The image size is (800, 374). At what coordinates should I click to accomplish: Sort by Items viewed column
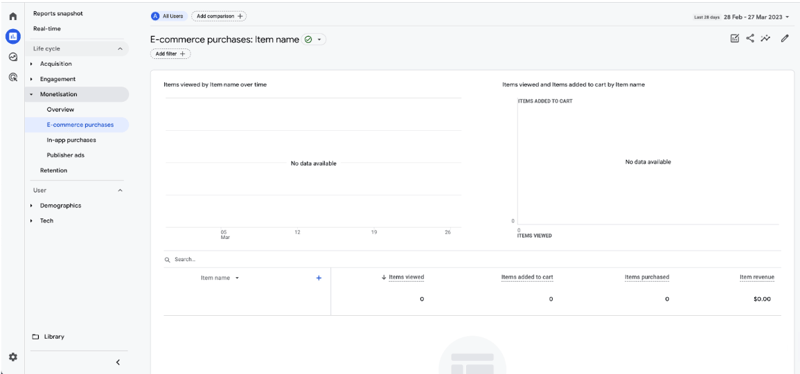(406, 277)
